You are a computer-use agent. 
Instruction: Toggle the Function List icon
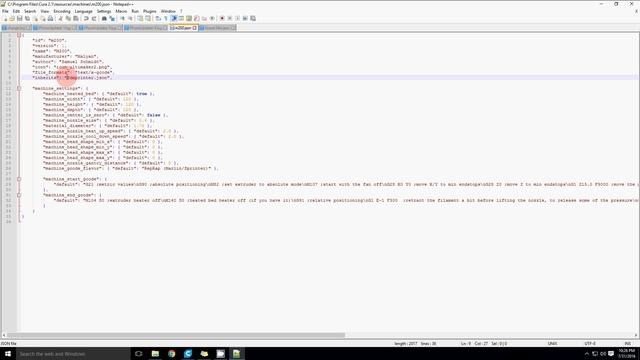197,18
